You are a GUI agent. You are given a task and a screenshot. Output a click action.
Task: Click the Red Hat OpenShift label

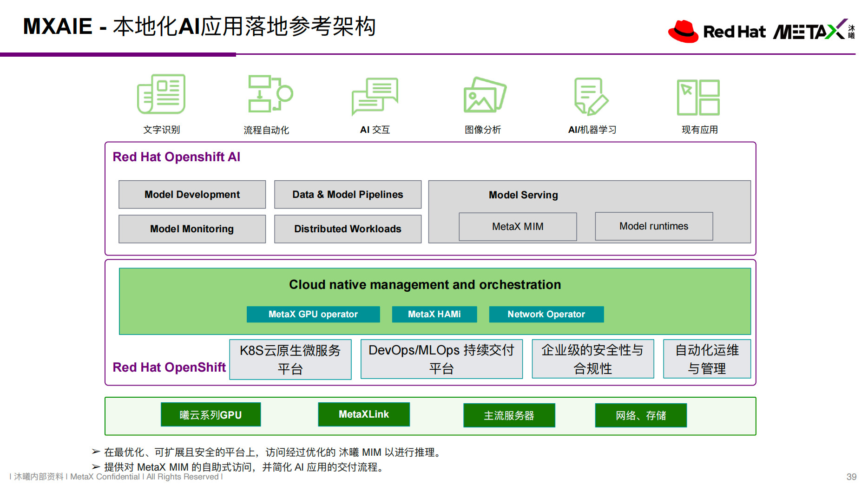[169, 367]
